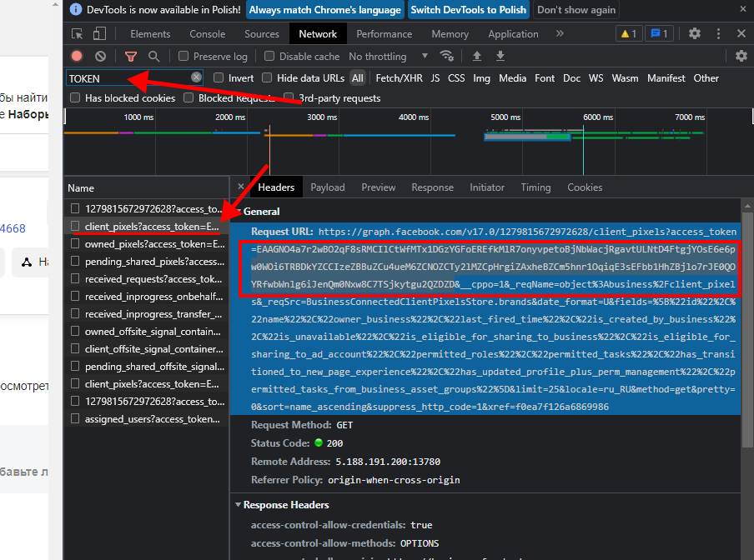Clear the network log
The height and width of the screenshot is (560, 754).
click(x=100, y=57)
